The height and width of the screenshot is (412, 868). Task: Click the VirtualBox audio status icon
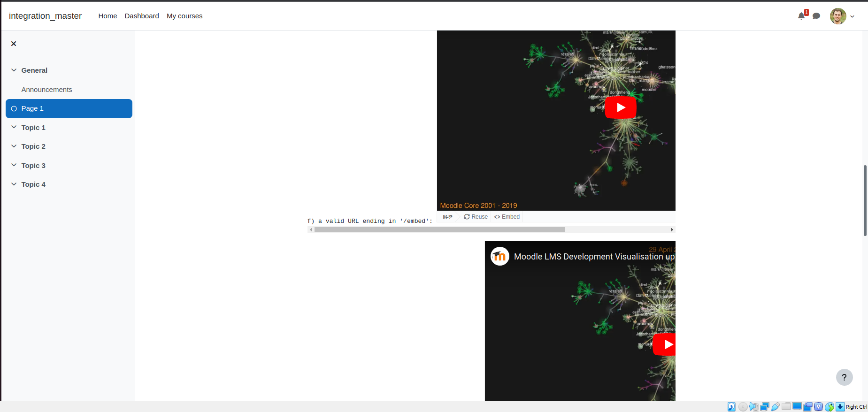pyautogui.click(x=754, y=407)
